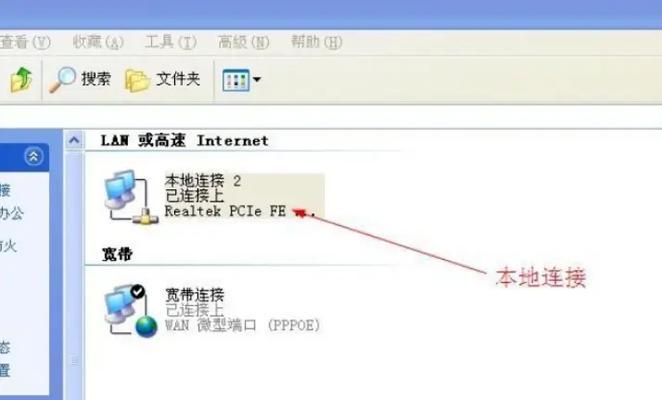The image size is (662, 400).
Task: Toggle the 文件夹 folders pane icon
Action: [x=138, y=80]
